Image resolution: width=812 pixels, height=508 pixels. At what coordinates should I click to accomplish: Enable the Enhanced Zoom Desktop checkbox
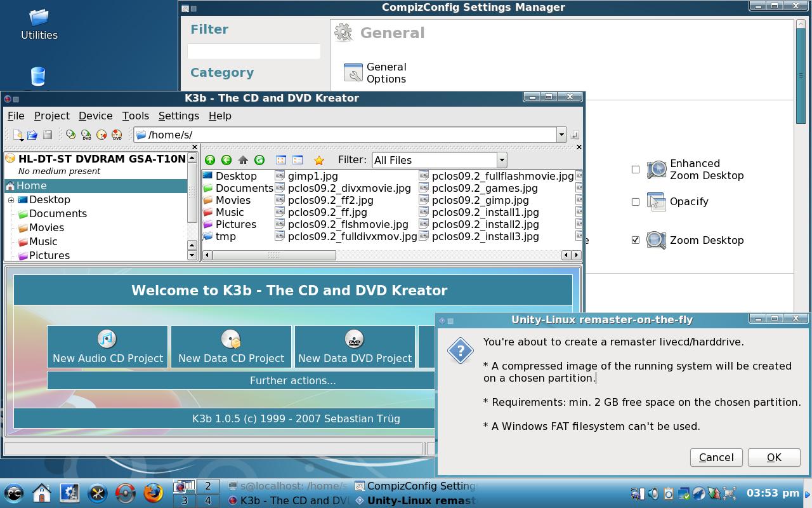(636, 170)
